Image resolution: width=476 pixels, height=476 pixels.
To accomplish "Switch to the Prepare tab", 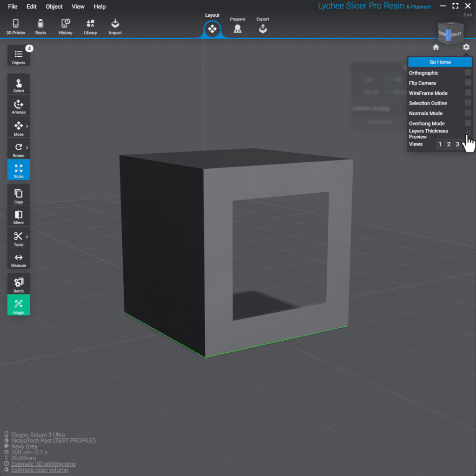I will [x=238, y=26].
